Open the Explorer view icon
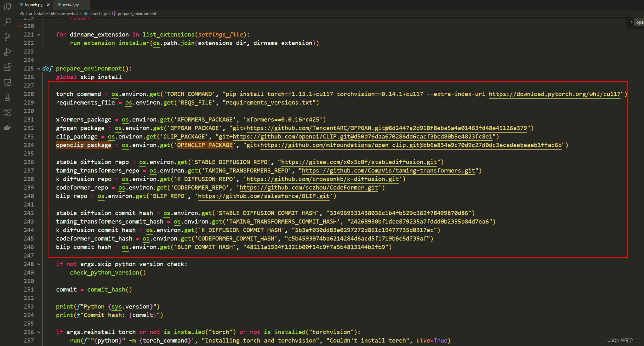Image resolution: width=644 pixels, height=346 pixels. pyautogui.click(x=8, y=7)
